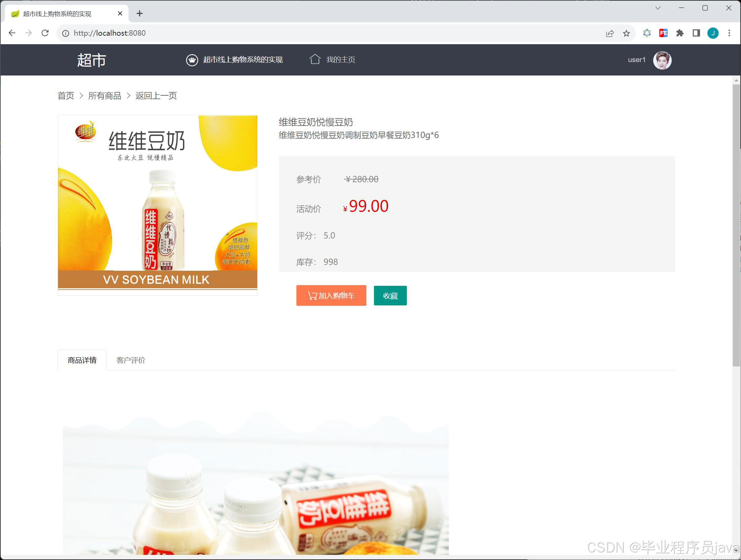Expand the tab search chevron
Viewport: 741px width, 560px height.
(x=658, y=8)
